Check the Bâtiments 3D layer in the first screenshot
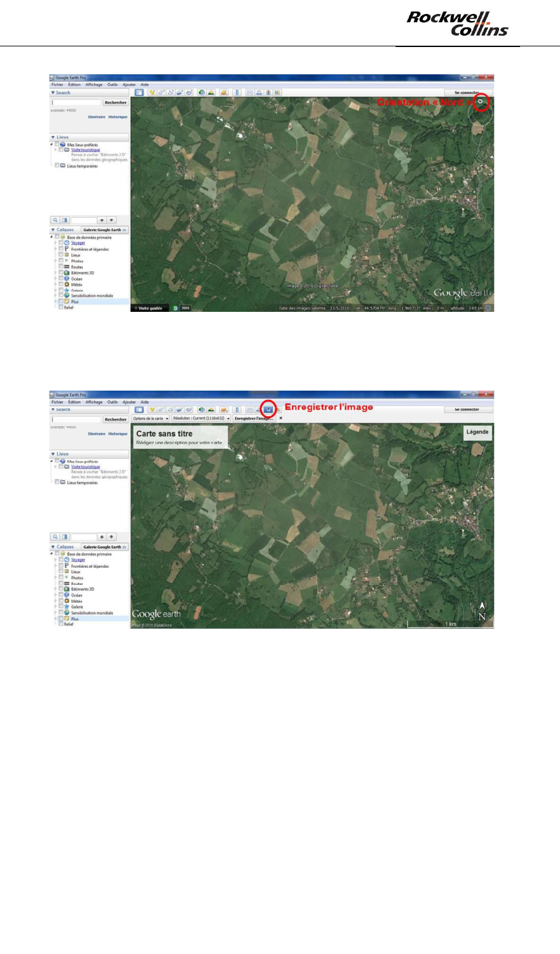The height and width of the screenshot is (954, 560). [61, 272]
